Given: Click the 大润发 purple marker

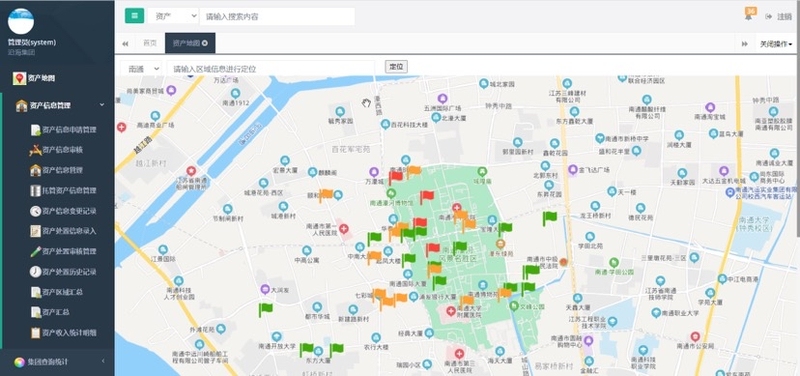Looking at the screenshot, I should coord(265,289).
